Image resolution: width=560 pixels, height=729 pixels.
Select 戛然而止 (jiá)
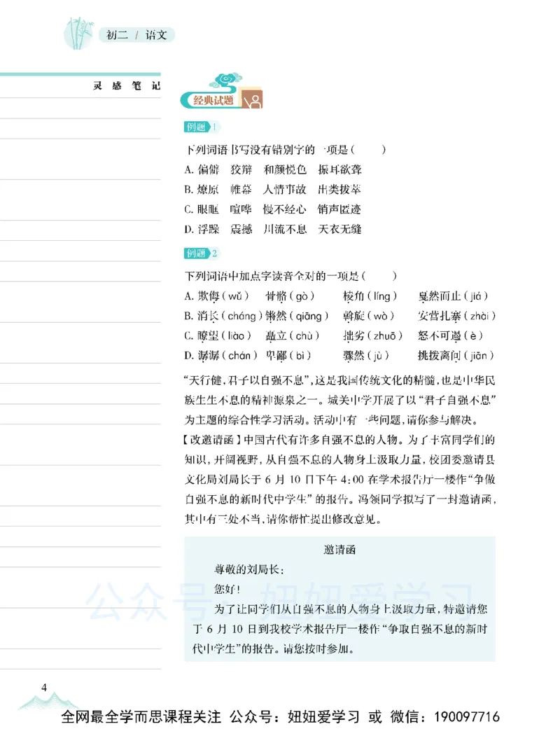click(x=453, y=296)
